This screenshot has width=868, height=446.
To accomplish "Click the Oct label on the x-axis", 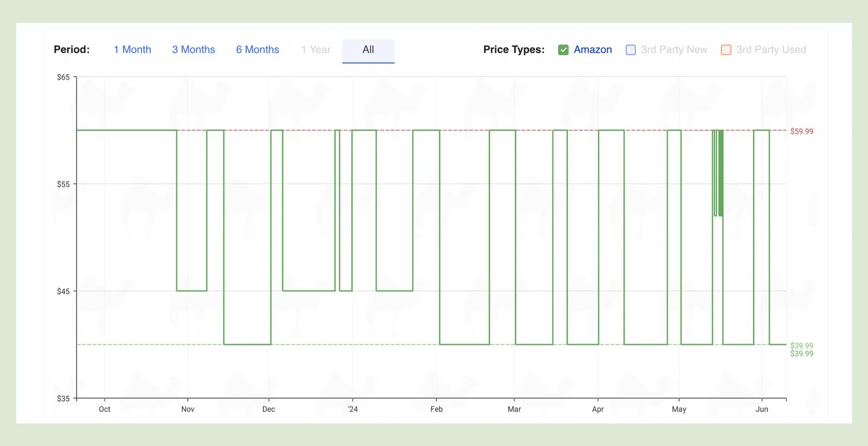I will (105, 409).
